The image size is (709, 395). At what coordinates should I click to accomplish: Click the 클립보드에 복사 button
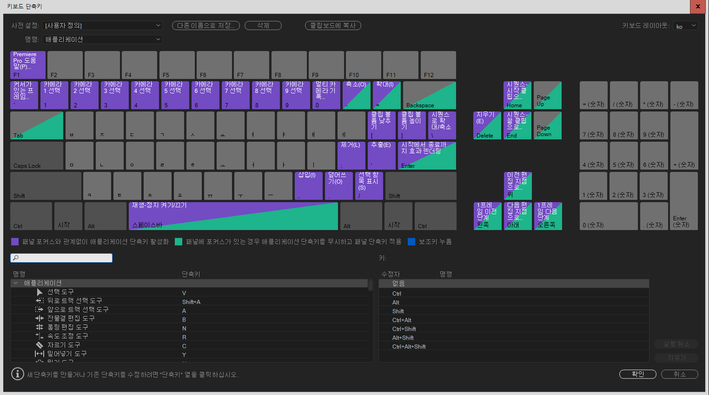(333, 26)
